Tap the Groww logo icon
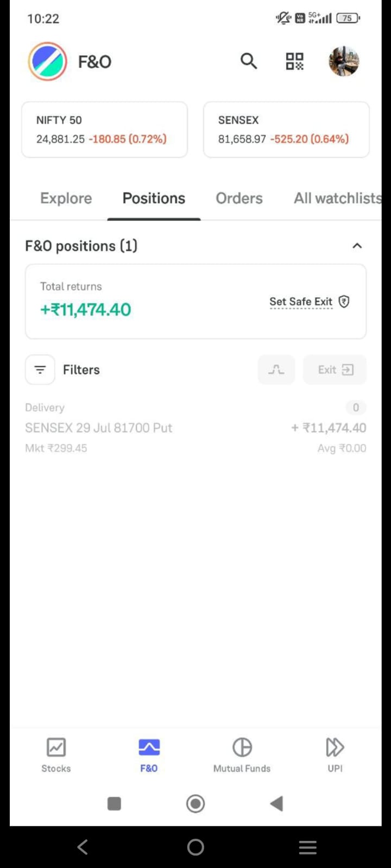 click(x=48, y=61)
